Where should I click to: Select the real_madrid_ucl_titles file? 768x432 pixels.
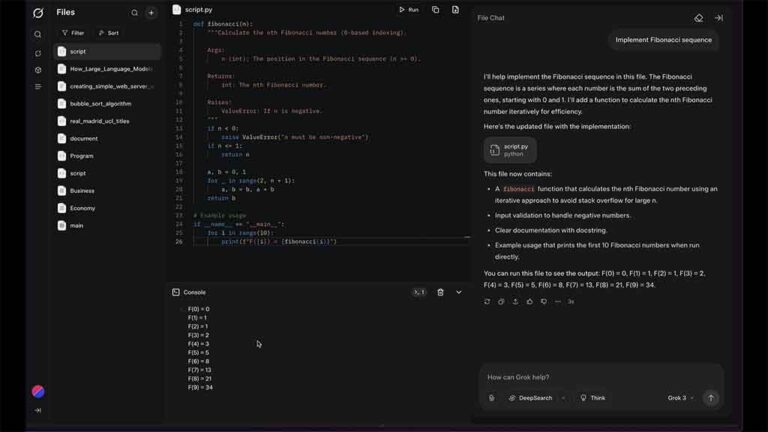99,121
